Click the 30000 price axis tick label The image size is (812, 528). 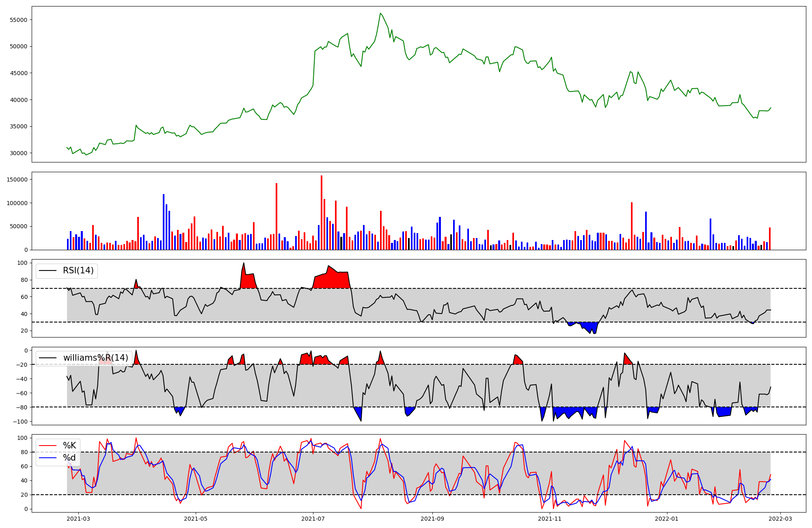point(18,153)
